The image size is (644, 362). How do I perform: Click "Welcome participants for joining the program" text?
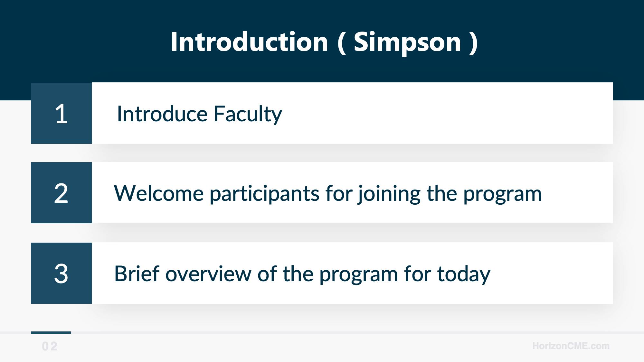pyautogui.click(x=328, y=193)
